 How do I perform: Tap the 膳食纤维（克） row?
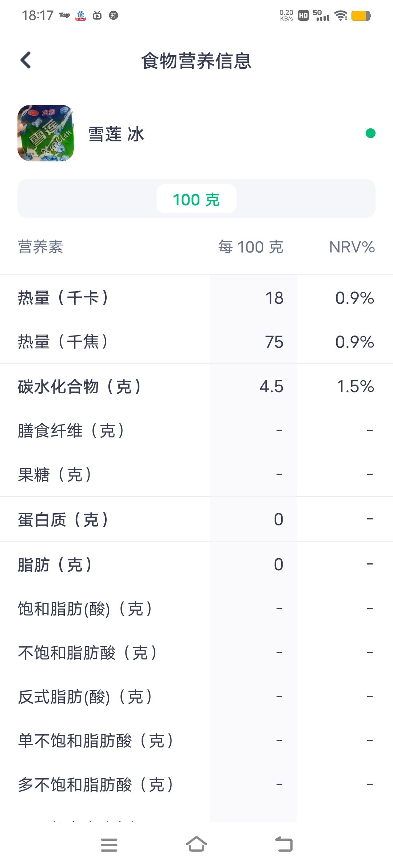click(x=196, y=431)
